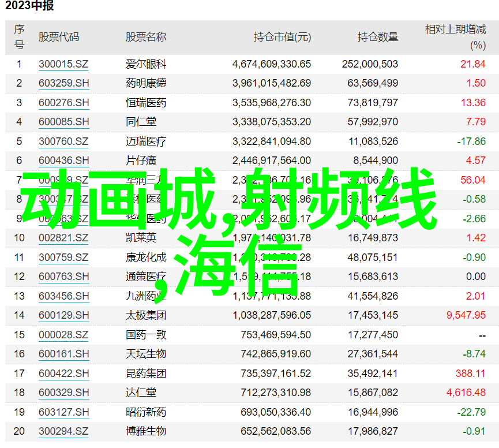Viewport: 499px width, 448px height.
Task: Select stock name 天坛生物
Action: point(146,354)
